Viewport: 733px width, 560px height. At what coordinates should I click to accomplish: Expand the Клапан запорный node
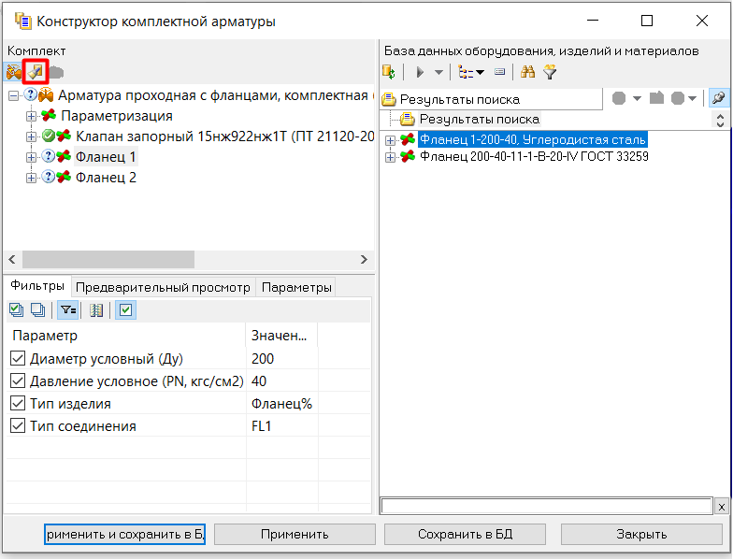tap(31, 136)
